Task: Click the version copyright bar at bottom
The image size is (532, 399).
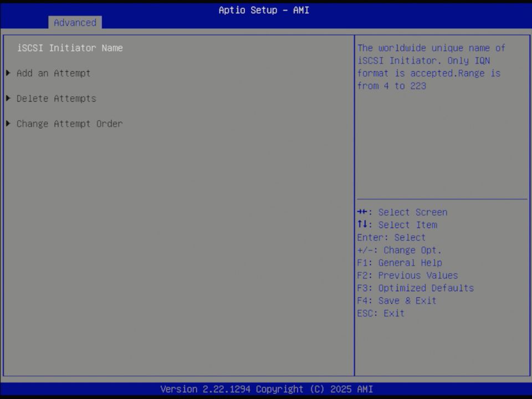Action: tap(266, 389)
